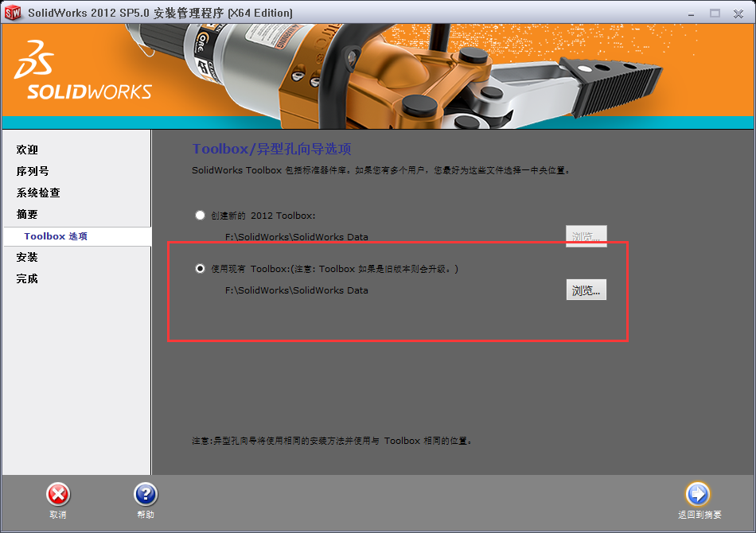
Task: Click the red Cancel (取消) icon
Action: point(58,495)
